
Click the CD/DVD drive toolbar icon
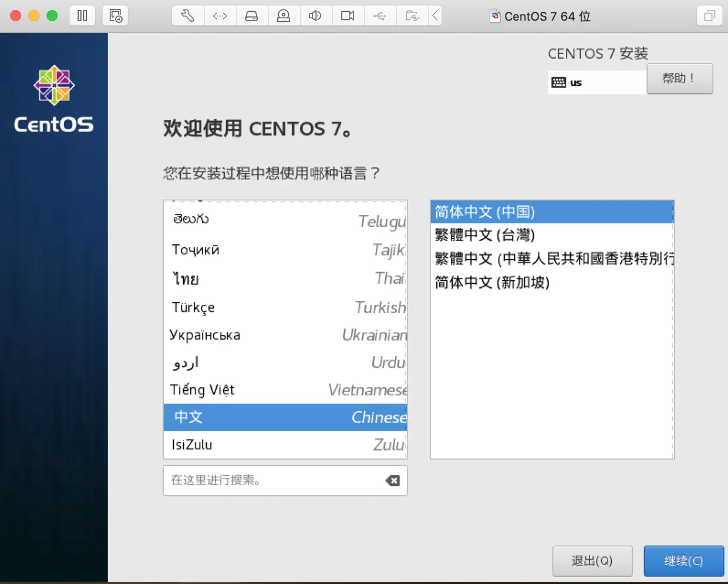click(284, 16)
